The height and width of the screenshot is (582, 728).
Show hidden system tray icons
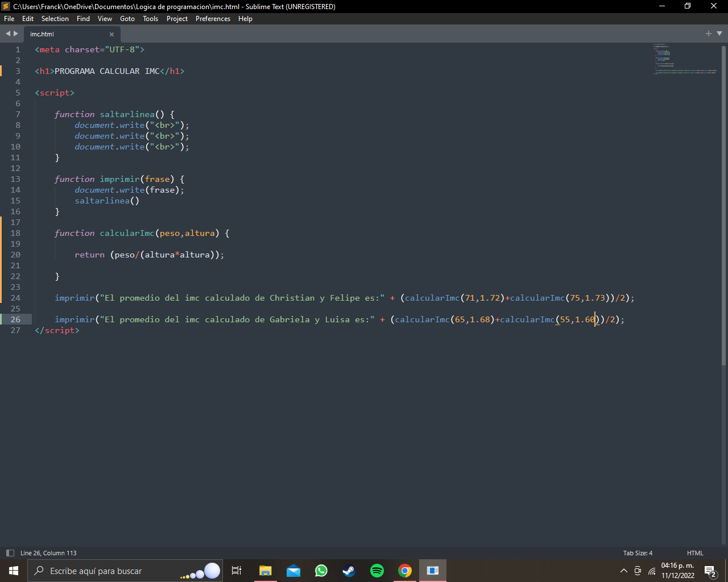point(624,571)
